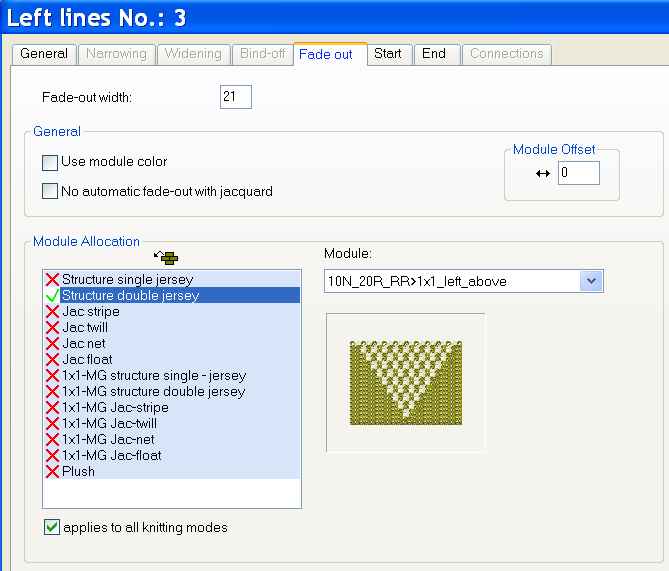
Task: Go to the End tab
Action: click(x=434, y=54)
